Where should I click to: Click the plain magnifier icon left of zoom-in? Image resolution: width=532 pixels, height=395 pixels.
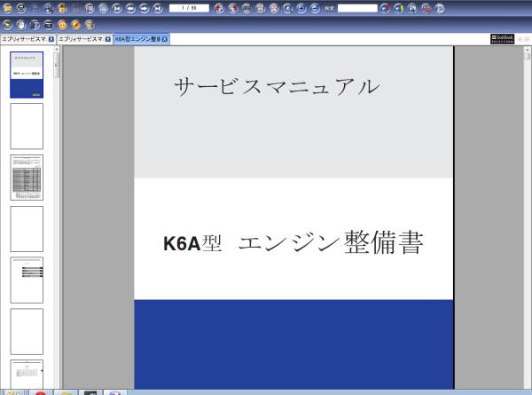coord(287,8)
